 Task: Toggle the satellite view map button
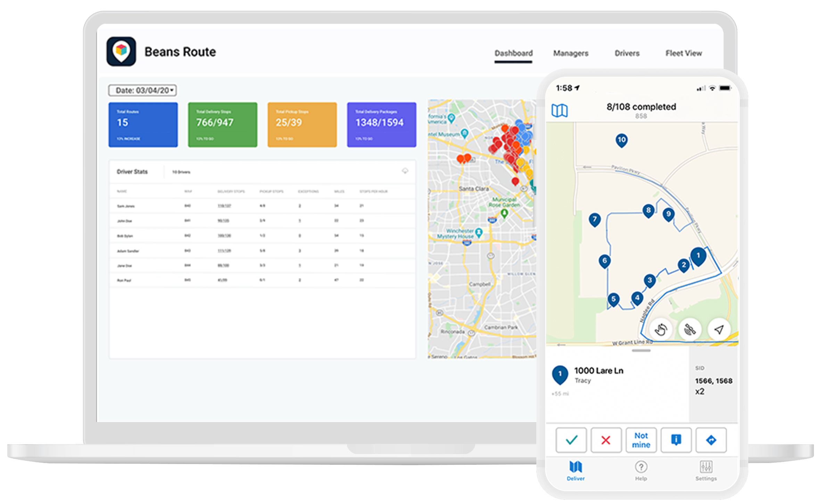[690, 329]
